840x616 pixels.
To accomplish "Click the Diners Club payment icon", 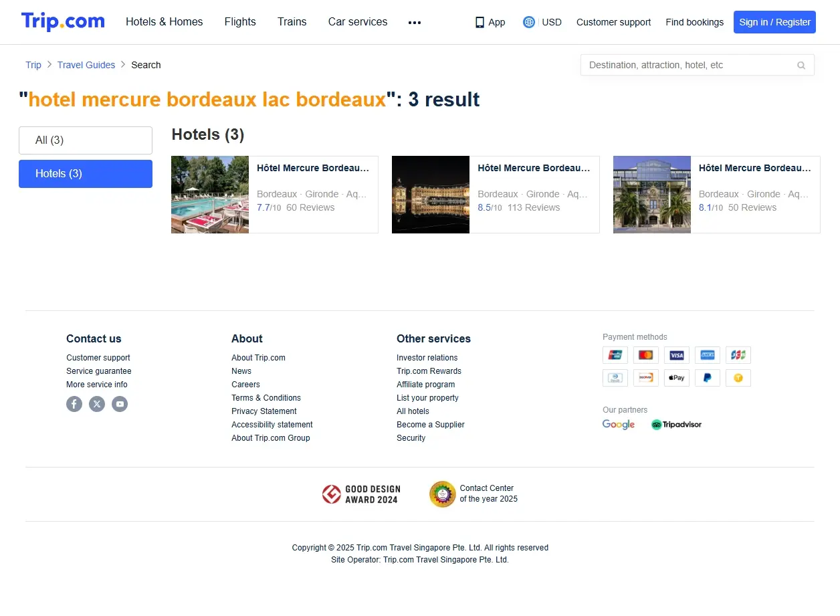I will pyautogui.click(x=615, y=378).
